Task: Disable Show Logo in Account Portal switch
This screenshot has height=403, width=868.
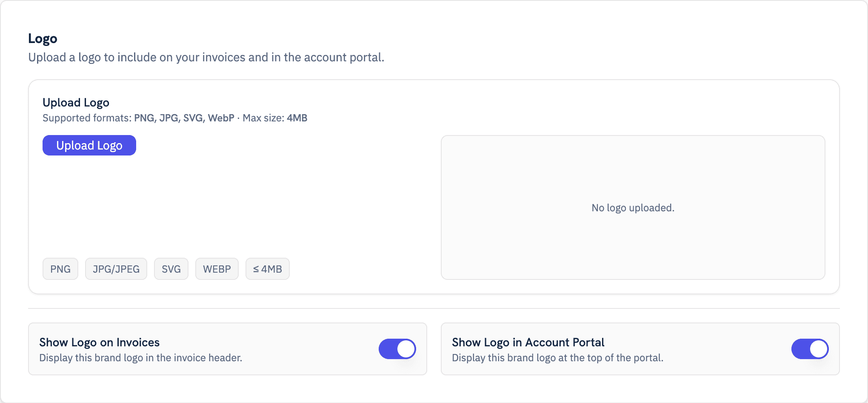Action: (810, 349)
